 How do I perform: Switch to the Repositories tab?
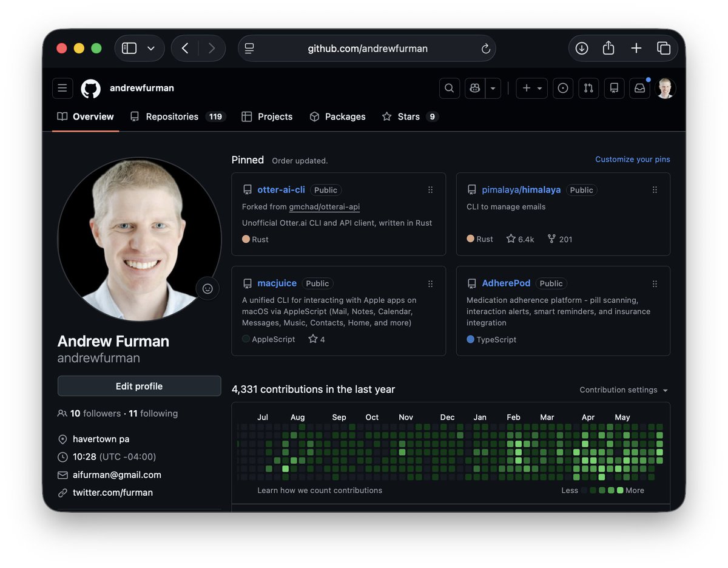(x=178, y=117)
